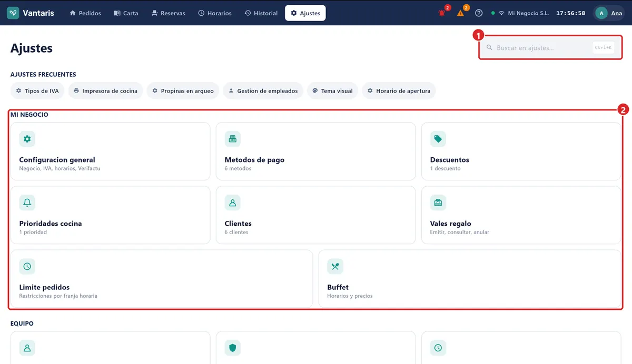Click the 17:56:58 clock display

click(x=571, y=13)
